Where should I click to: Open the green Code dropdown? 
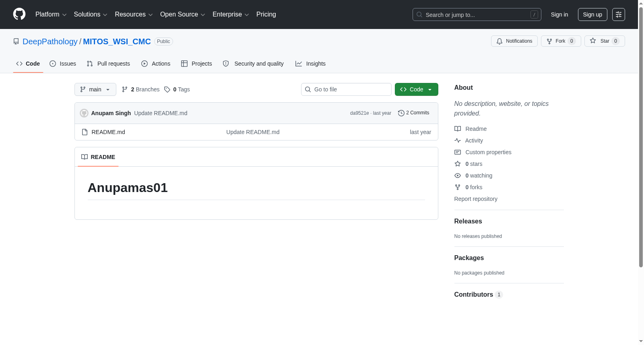(416, 89)
